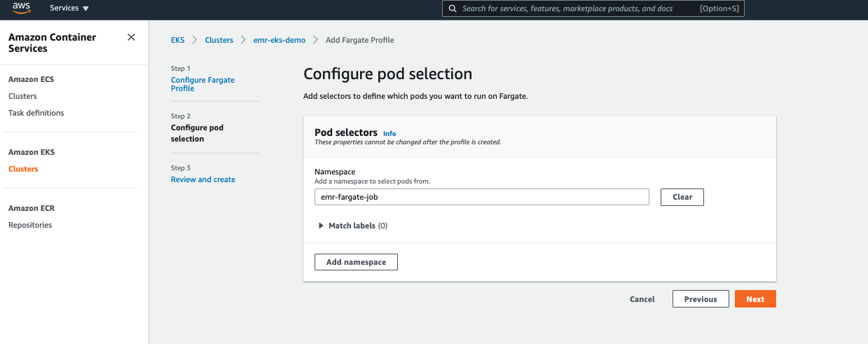The image size is (868, 344).
Task: Proceed with the Next button
Action: pyautogui.click(x=755, y=299)
